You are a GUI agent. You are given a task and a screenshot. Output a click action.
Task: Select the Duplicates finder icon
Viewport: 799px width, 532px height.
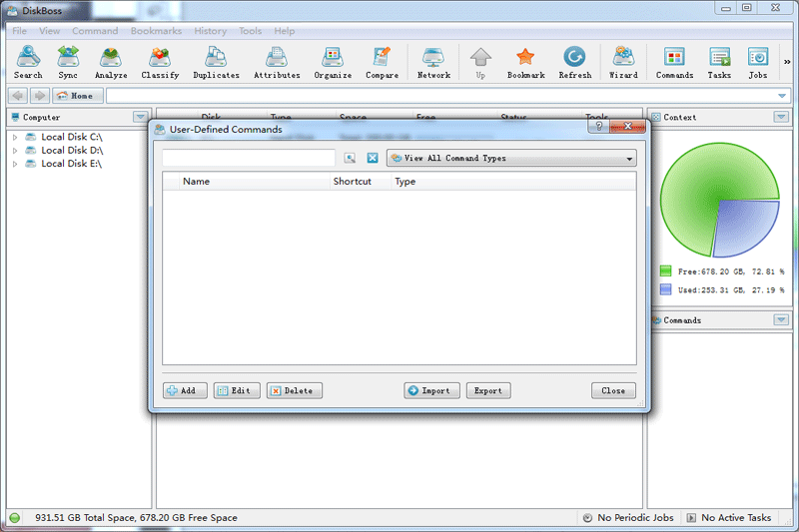[x=216, y=62]
